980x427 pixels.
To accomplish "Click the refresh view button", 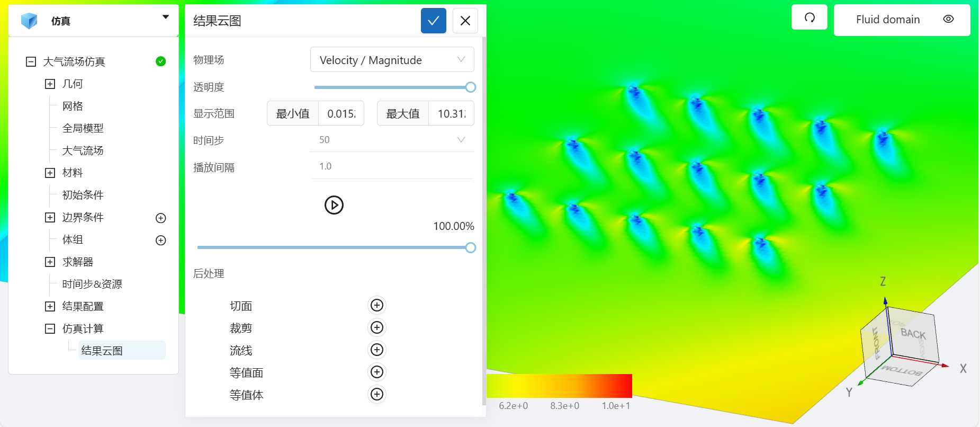I will [x=810, y=17].
